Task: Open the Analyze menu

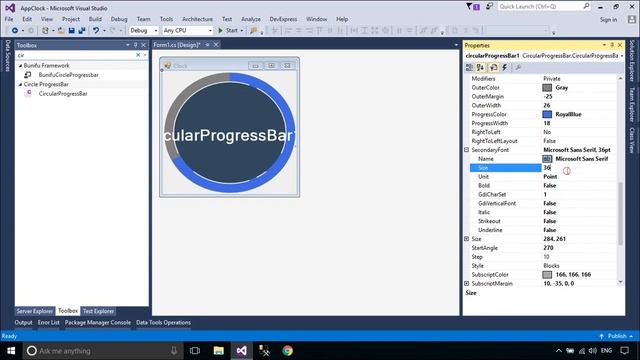Action: pyautogui.click(x=251, y=19)
